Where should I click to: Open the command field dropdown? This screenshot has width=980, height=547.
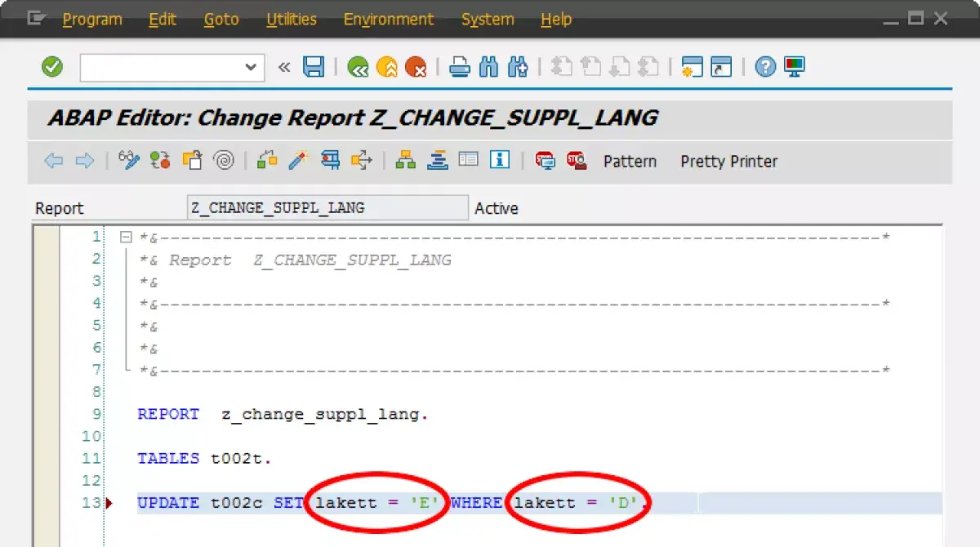coord(251,67)
